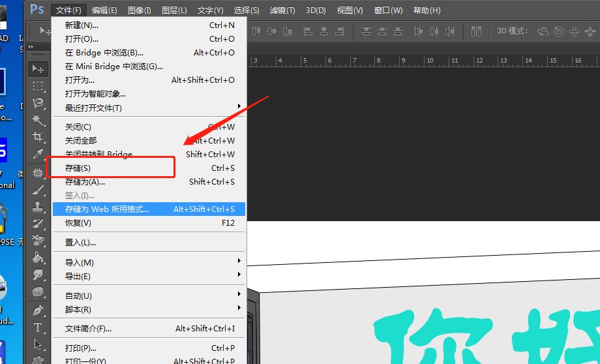Select the Clone Stamp tool
The image size is (600, 364).
tap(38, 207)
